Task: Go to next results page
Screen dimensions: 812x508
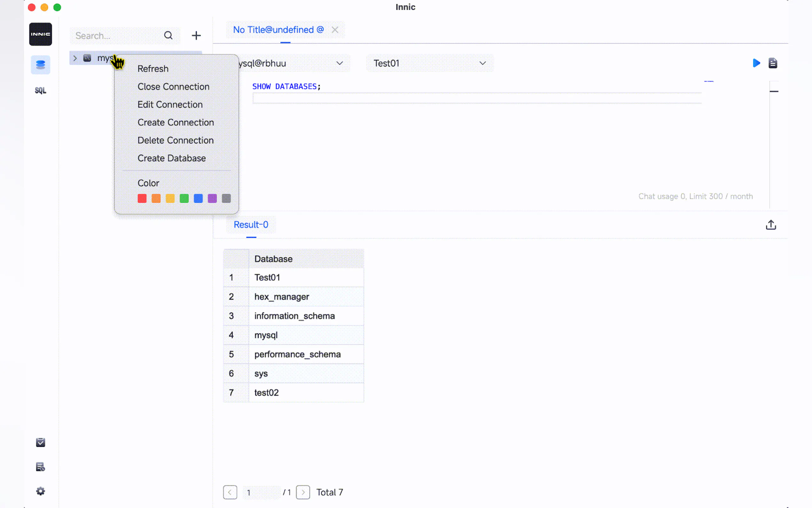Action: (303, 492)
